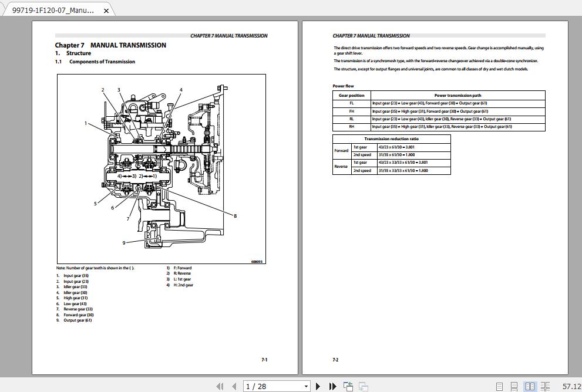
Task: Skip to the last page of the manual
Action: [x=332, y=386]
